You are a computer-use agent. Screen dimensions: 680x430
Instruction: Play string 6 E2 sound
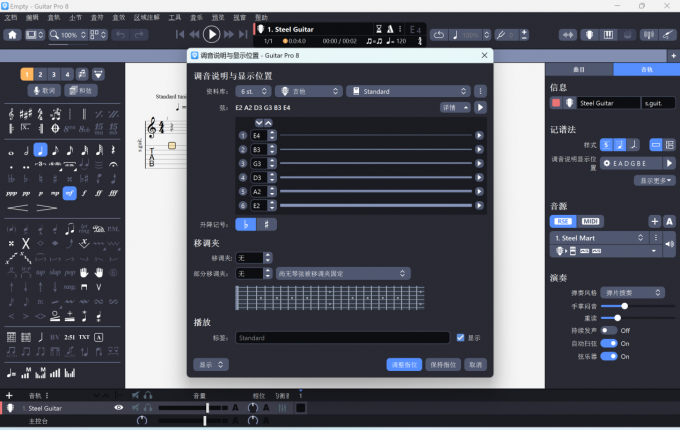(479, 205)
